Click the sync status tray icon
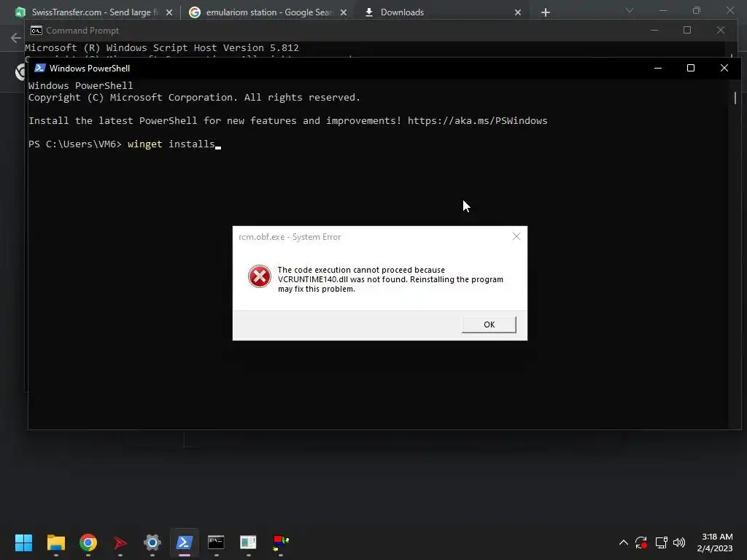The image size is (747, 560). [x=641, y=542]
